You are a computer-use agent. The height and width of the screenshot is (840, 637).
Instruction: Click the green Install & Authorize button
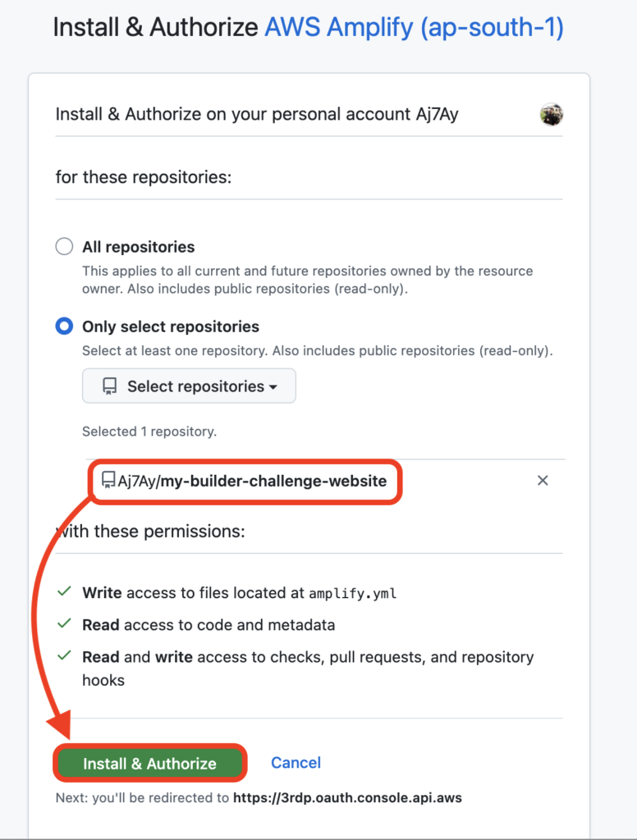pos(149,764)
